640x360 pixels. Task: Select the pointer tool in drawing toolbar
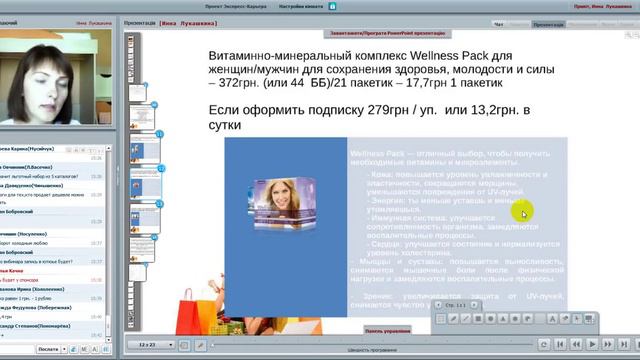tap(577, 319)
